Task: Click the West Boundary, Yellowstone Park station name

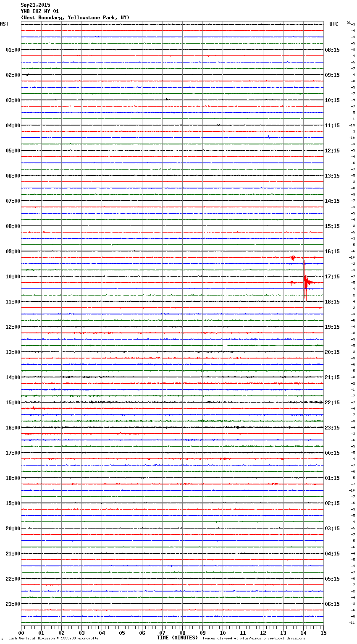Action: (x=75, y=18)
